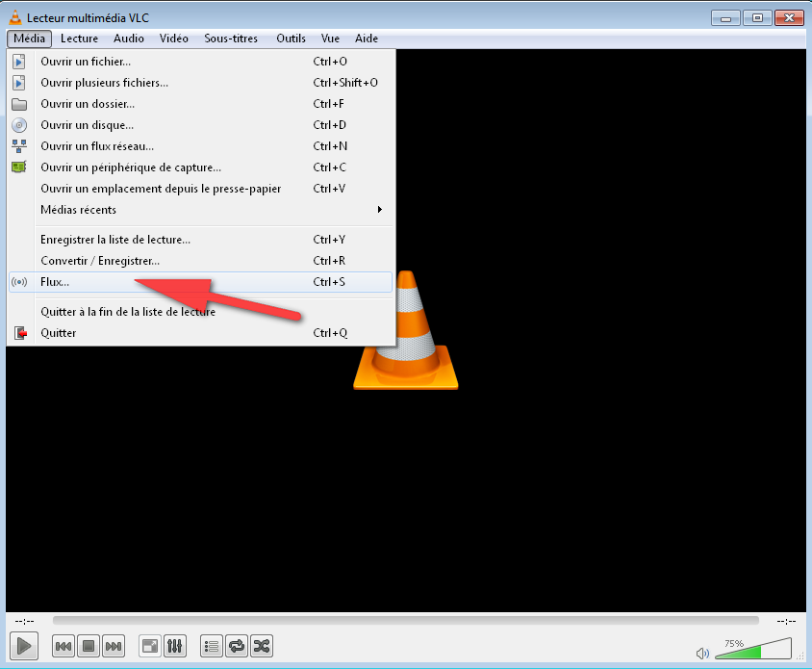Show the playlist view icon
Image resolution: width=812 pixels, height=669 pixels.
click(212, 646)
